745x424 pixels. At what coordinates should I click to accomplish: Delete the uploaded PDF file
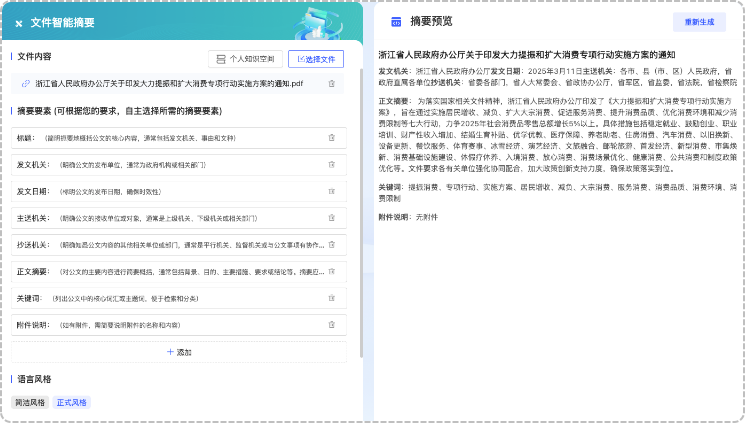[332, 84]
